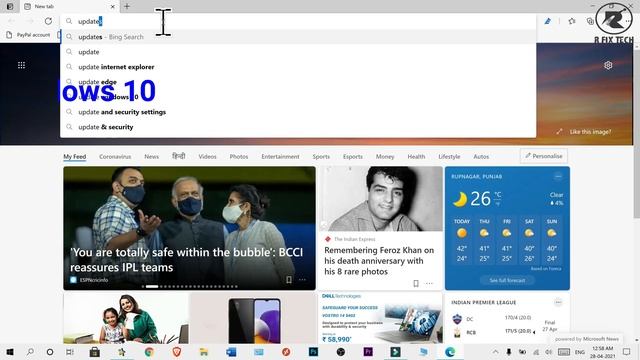Open the app launcher grid icon
Screen dimensions: 640x360
click(x=21, y=65)
